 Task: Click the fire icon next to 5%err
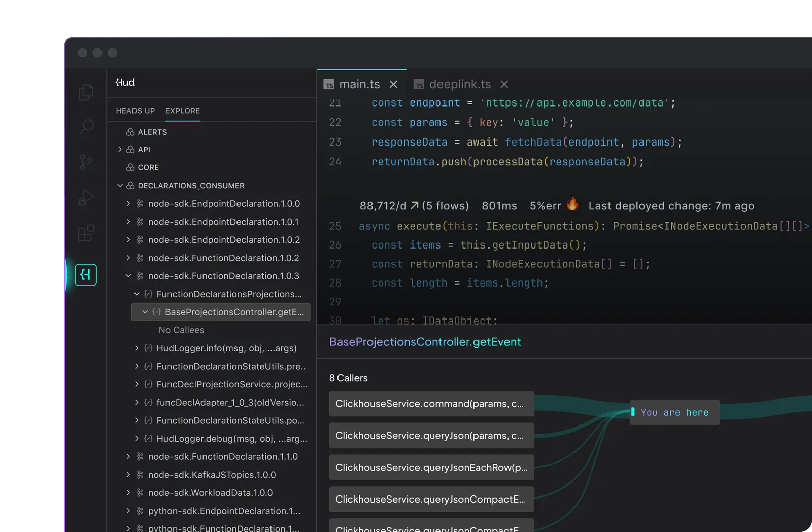point(572,204)
